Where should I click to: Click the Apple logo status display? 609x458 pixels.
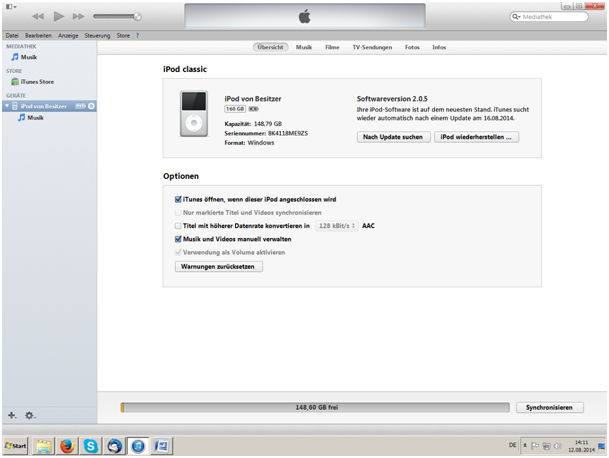305,16
